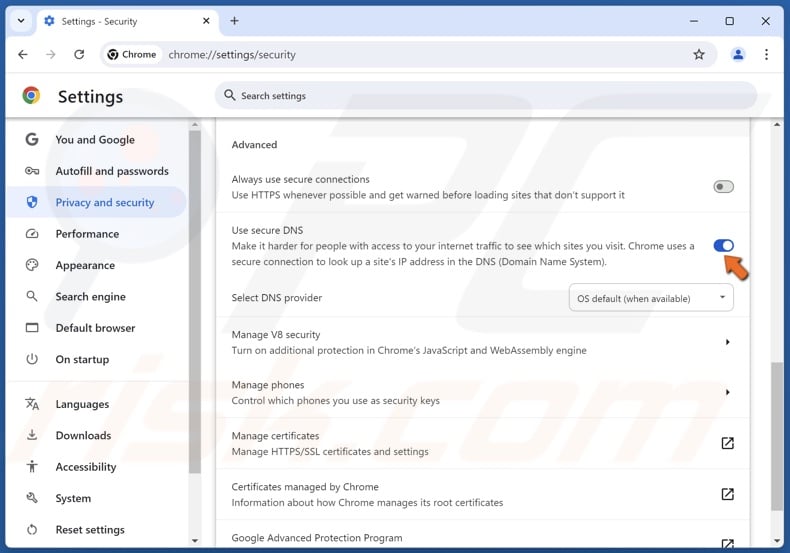This screenshot has width=790, height=553.
Task: Click the Appearance palette icon
Action: 32,265
